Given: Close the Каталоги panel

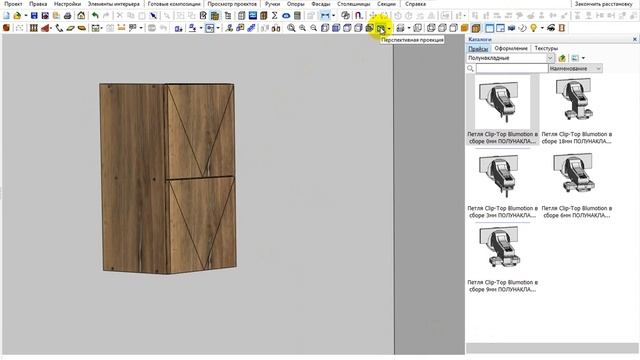Looking at the screenshot, I should point(635,40).
